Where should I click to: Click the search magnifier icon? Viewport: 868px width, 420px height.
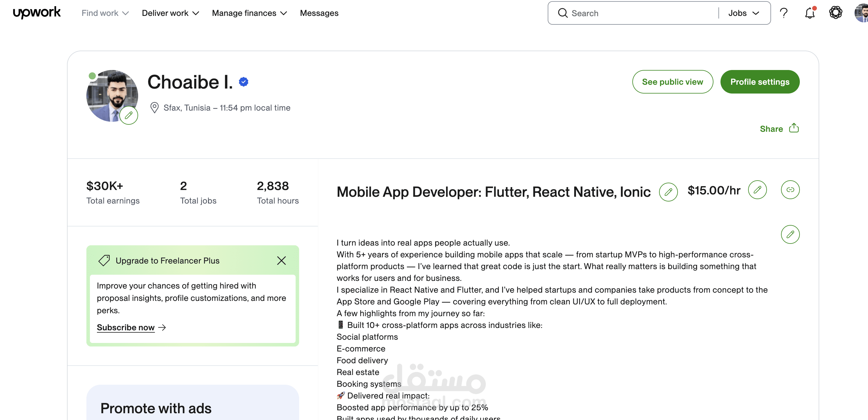point(562,13)
